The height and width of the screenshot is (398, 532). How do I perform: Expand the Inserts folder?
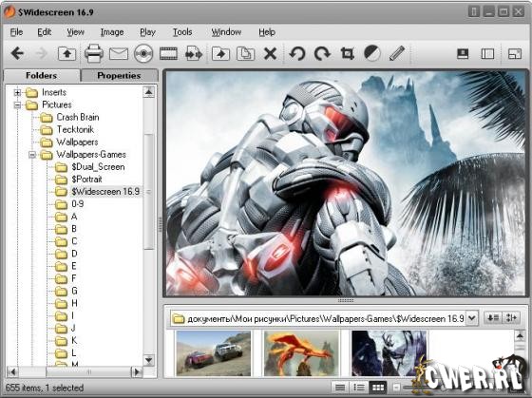pyautogui.click(x=17, y=92)
